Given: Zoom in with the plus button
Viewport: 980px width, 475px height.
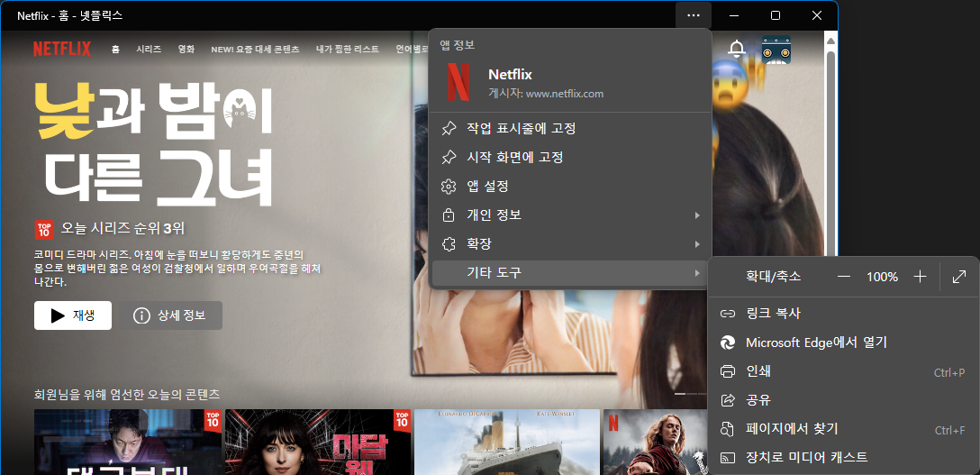Looking at the screenshot, I should (920, 277).
